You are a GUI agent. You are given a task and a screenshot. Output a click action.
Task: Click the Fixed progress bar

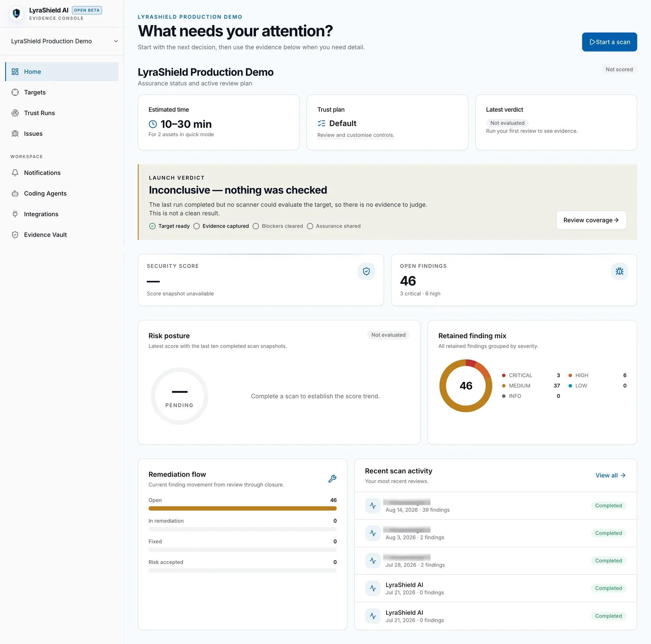point(242,550)
